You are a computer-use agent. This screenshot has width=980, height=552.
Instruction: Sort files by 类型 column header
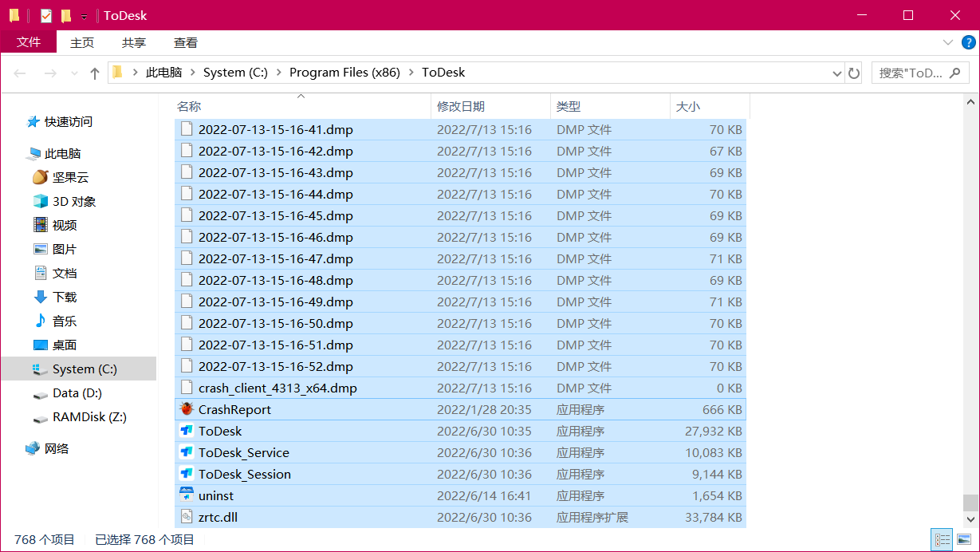[x=611, y=106]
